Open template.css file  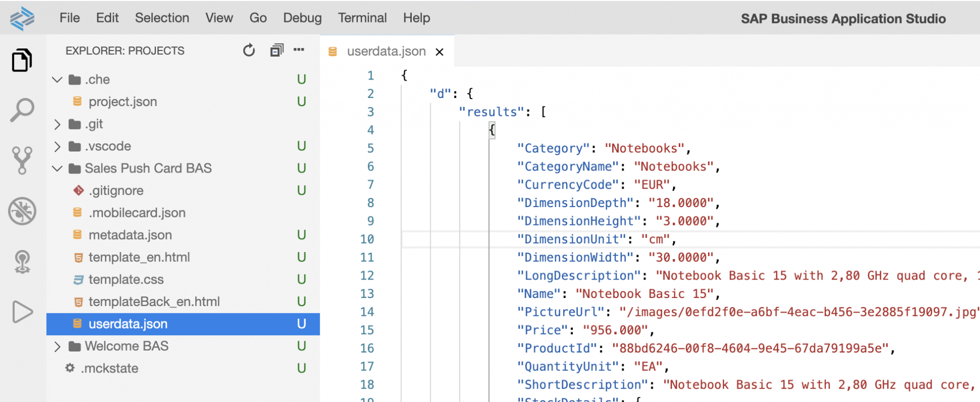pyautogui.click(x=126, y=280)
